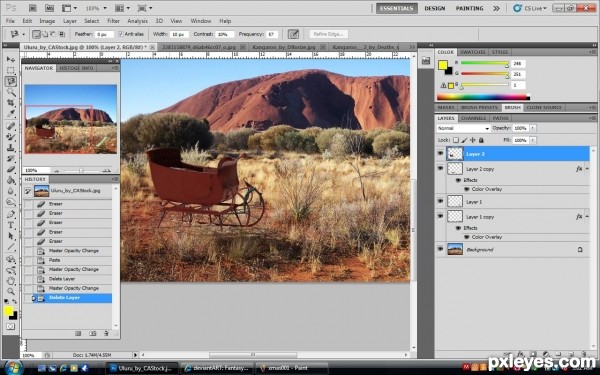Screen dimensions: 600x375
Task: Select the Dodge tool
Action: 11,202
